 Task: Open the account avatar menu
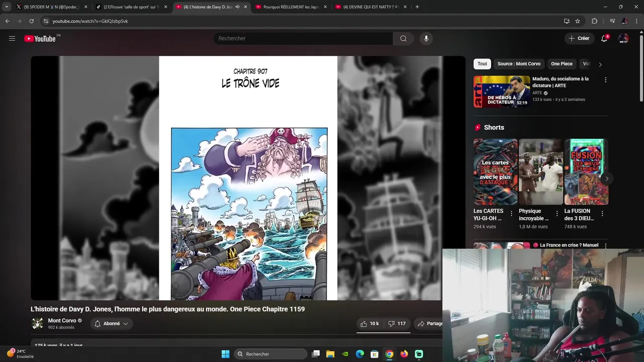tap(623, 38)
